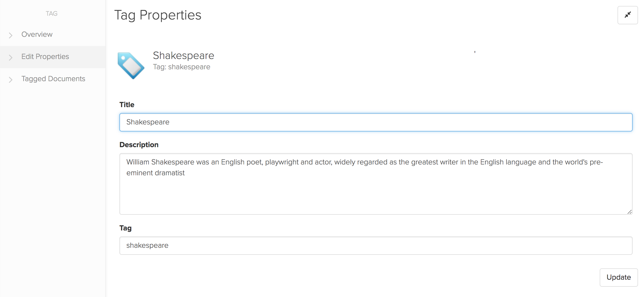Grab the Description textarea resize handle

[x=629, y=212]
